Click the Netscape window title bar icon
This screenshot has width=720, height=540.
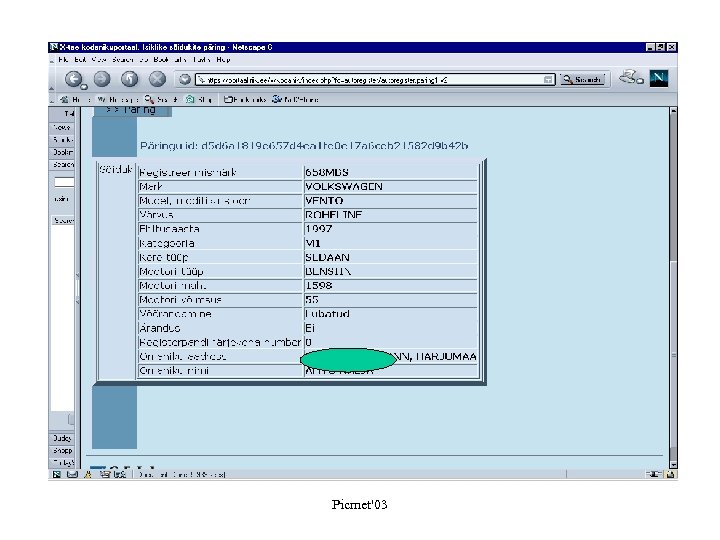coord(54,47)
